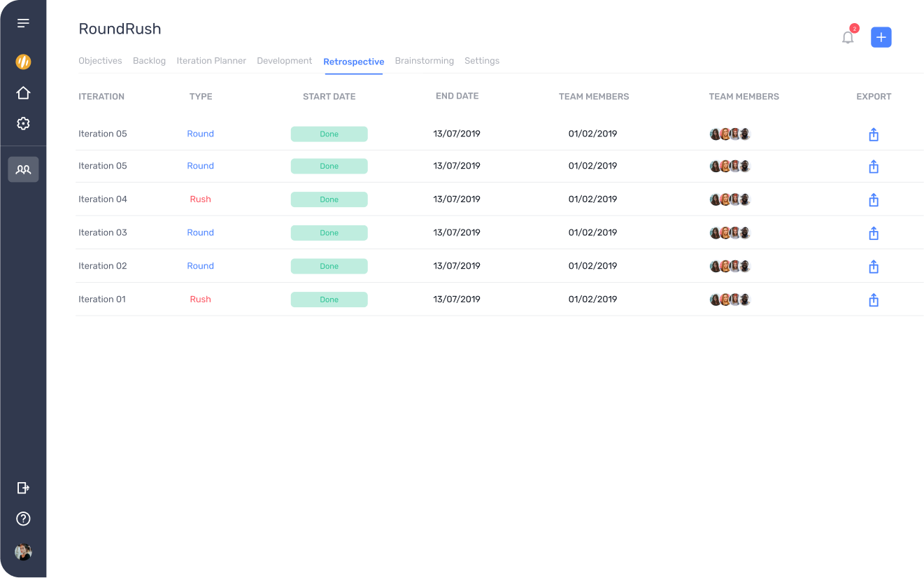Image resolution: width=924 pixels, height=578 pixels.
Task: Open the user profile avatar in the sidebar
Action: 23,552
